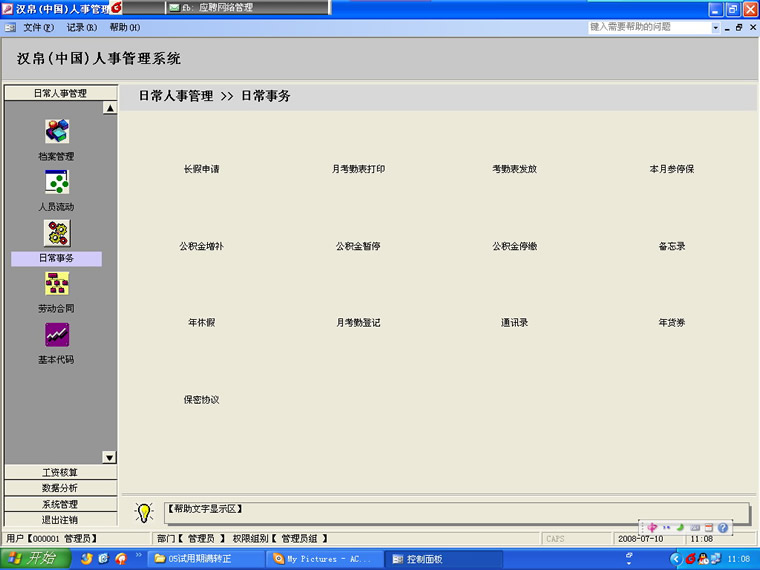The image size is (760, 570).
Task: Open 考勤表发放
Action: click(x=515, y=169)
